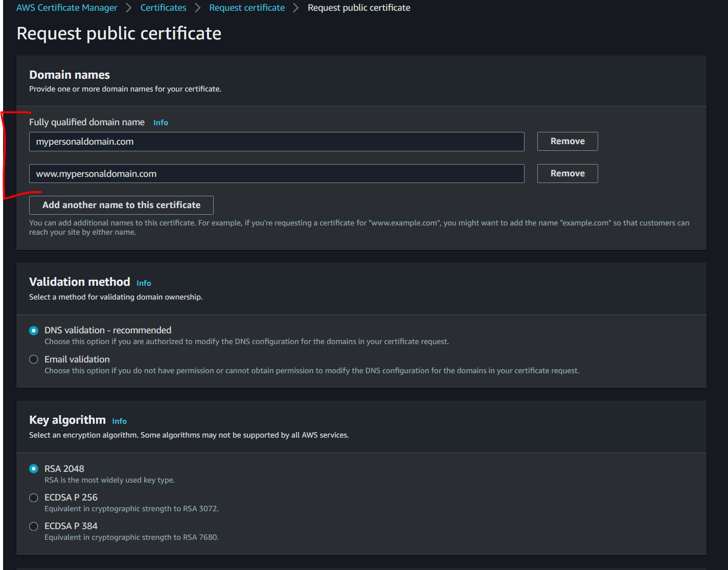
Task: Choose Email validation as validation method
Action: [x=33, y=359]
